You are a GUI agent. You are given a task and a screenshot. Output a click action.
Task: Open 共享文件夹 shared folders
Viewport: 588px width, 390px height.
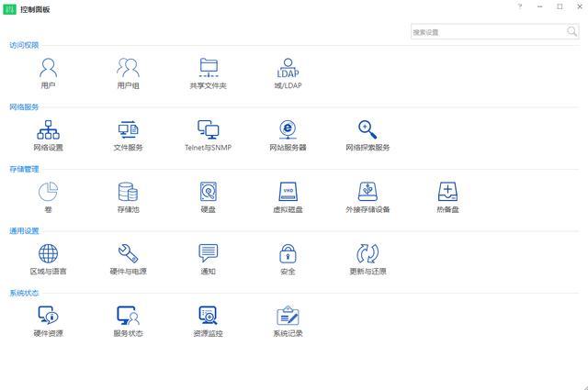pos(209,69)
